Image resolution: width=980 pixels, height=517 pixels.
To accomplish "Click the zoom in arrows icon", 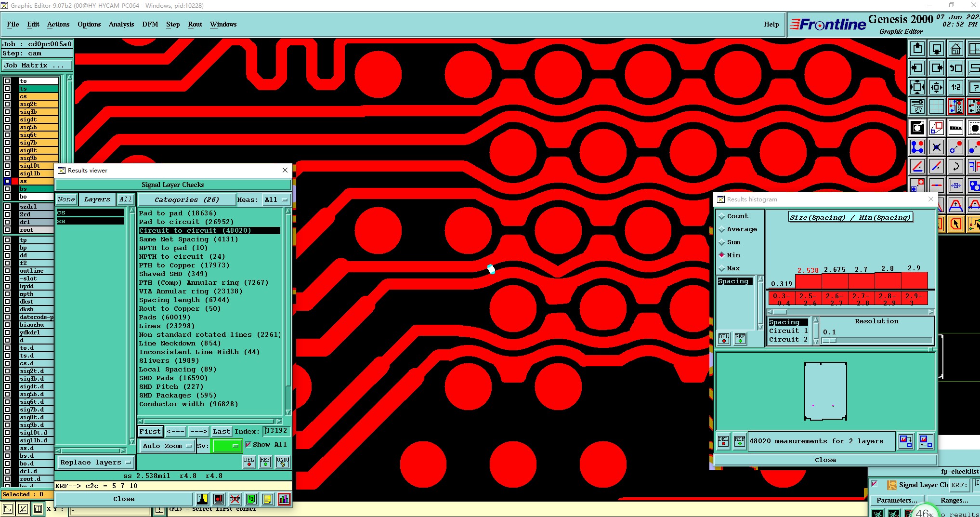I will coord(937,87).
